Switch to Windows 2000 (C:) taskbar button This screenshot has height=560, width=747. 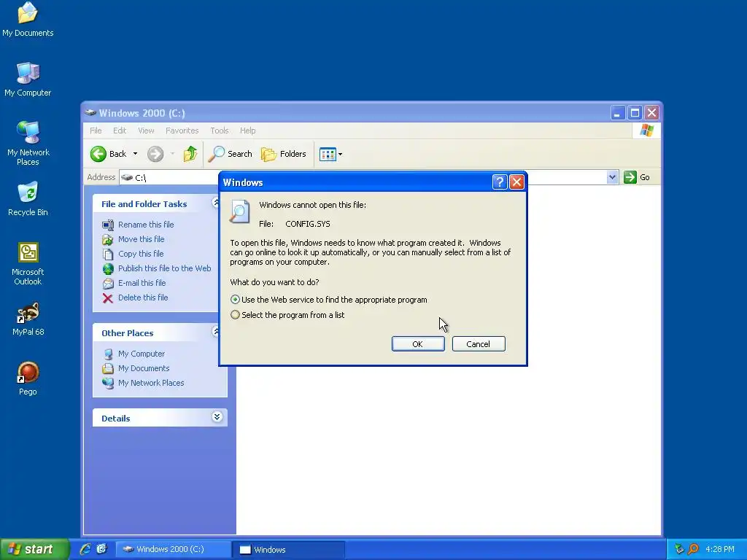point(172,549)
